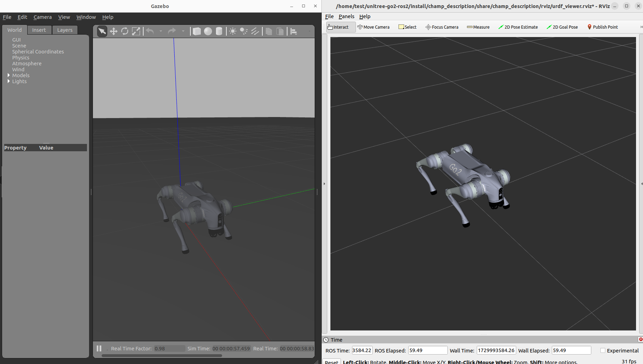This screenshot has width=643, height=364.
Task: Activate the Focus Camera tool in RViz
Action: tap(442, 27)
